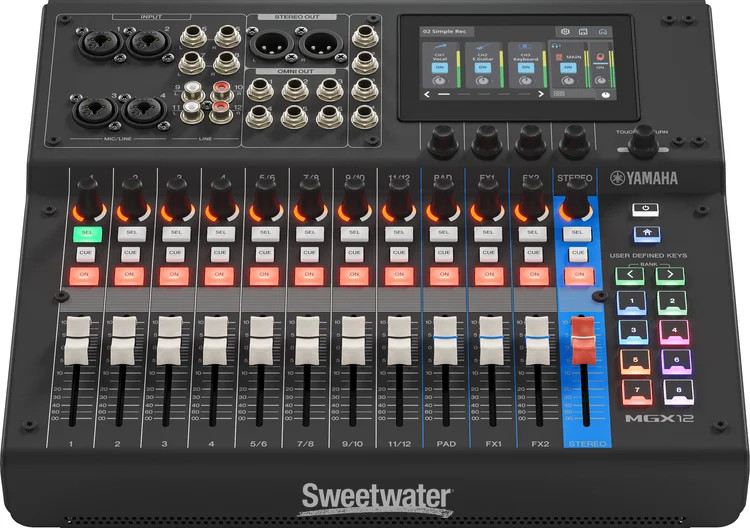The width and height of the screenshot is (750, 528).
Task: Select previous user key bank
Action: click(630, 275)
